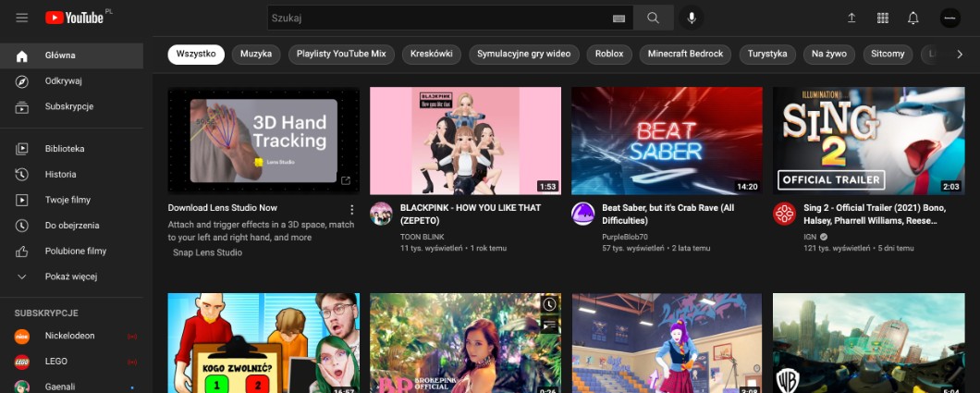
Task: Play the Beat Saber video thumbnail
Action: coord(667,141)
